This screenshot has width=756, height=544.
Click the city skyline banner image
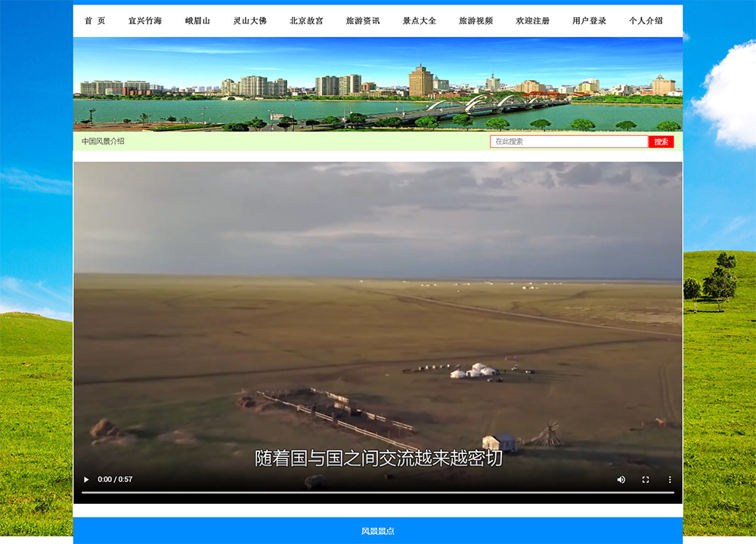[x=378, y=85]
